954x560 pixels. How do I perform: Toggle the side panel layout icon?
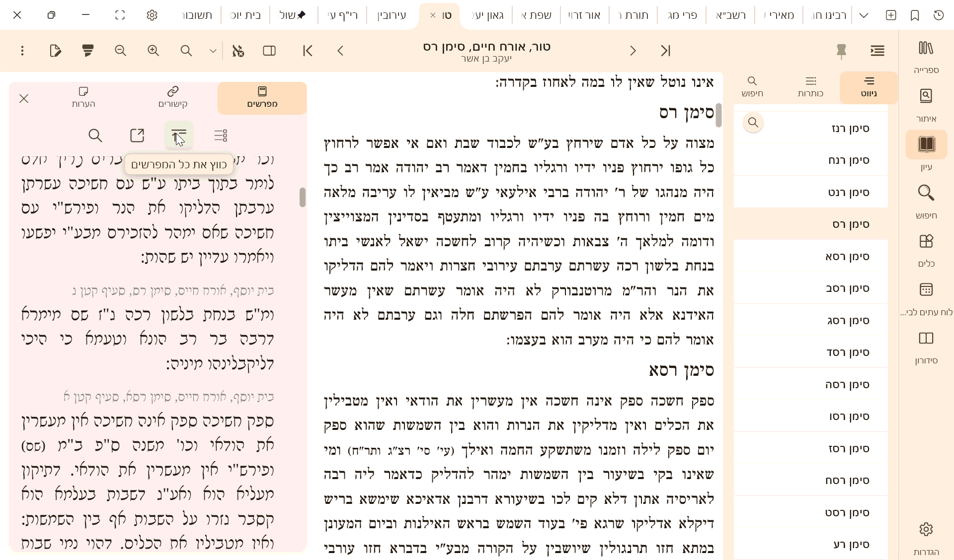(x=269, y=51)
